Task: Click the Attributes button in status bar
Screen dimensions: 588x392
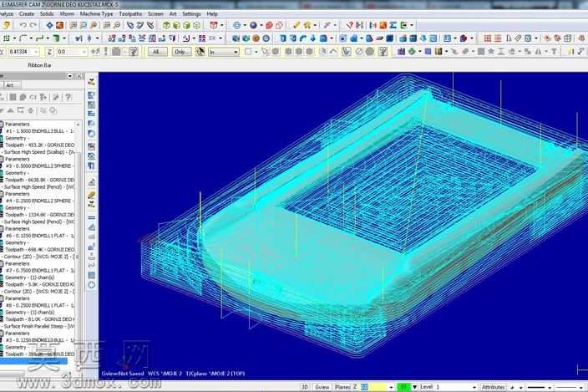Action: (x=493, y=387)
